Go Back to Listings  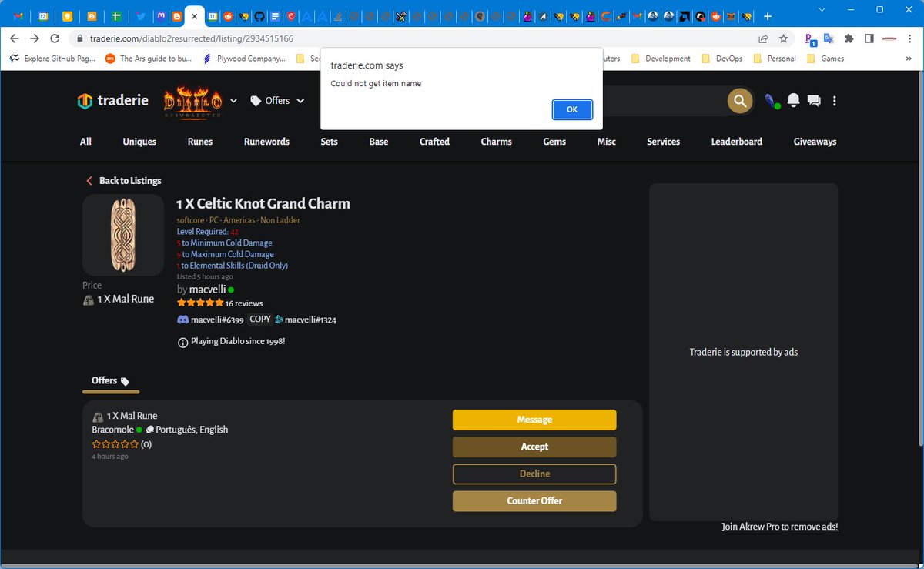(x=123, y=181)
